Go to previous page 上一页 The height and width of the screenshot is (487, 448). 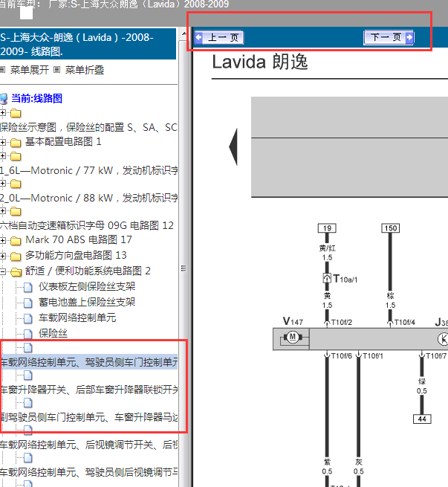[x=219, y=38]
